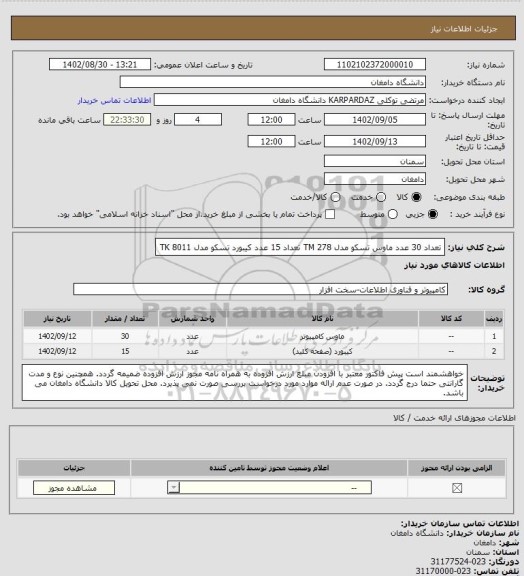Click the buyer organization field دانشگاه دامغان
This screenshot has height=576, width=524.
point(273,82)
